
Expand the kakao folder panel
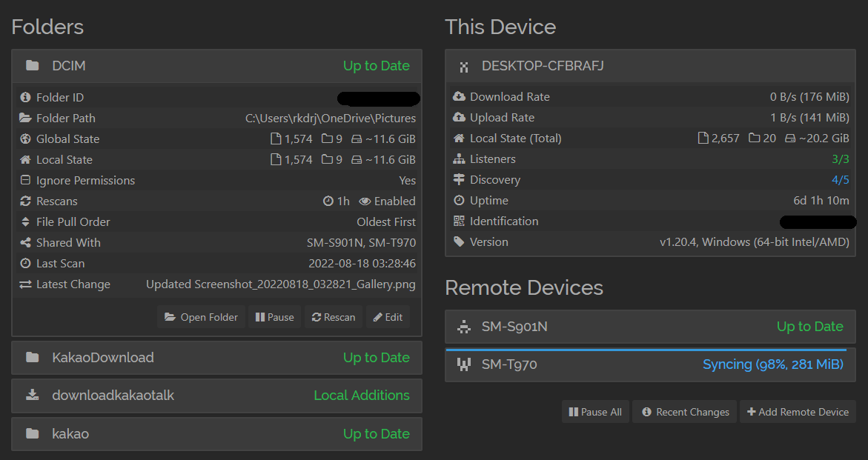click(216, 433)
